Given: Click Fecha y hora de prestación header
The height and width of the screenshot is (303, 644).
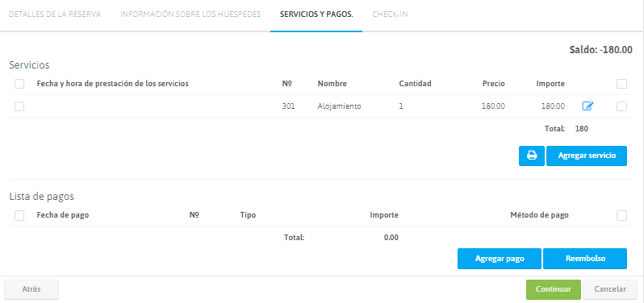Looking at the screenshot, I should (x=112, y=84).
